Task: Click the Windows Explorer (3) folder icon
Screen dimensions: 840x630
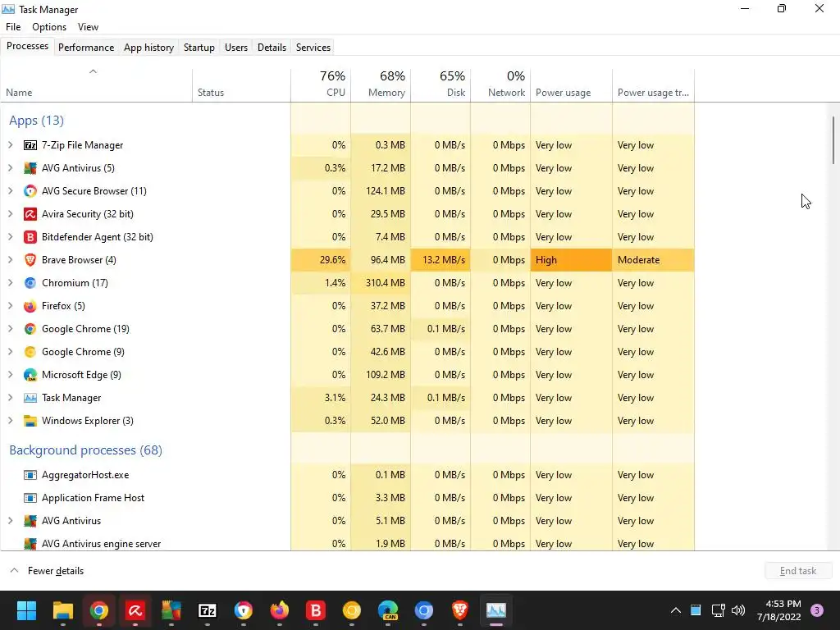Action: (x=30, y=421)
